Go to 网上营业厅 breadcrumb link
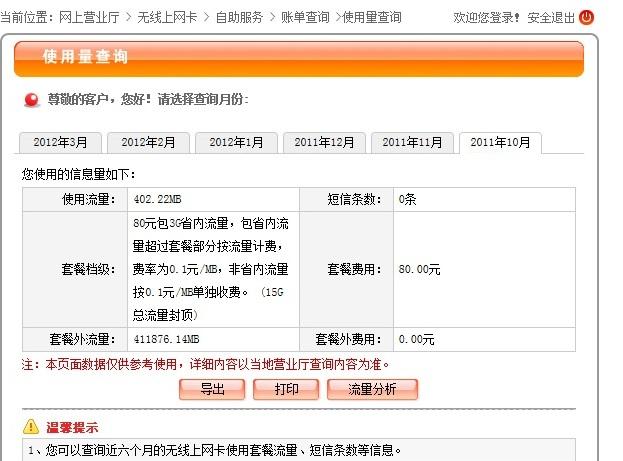This screenshot has width=623, height=461. tap(89, 17)
